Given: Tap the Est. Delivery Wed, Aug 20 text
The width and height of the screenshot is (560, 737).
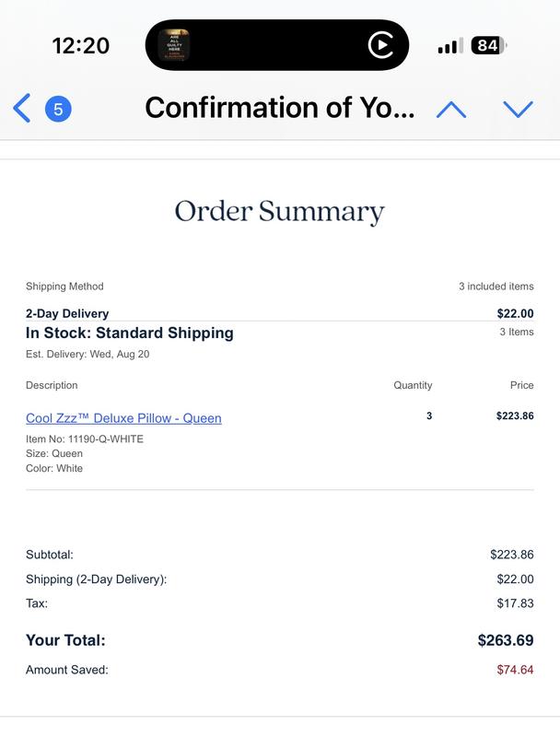Looking at the screenshot, I should click(x=87, y=354).
